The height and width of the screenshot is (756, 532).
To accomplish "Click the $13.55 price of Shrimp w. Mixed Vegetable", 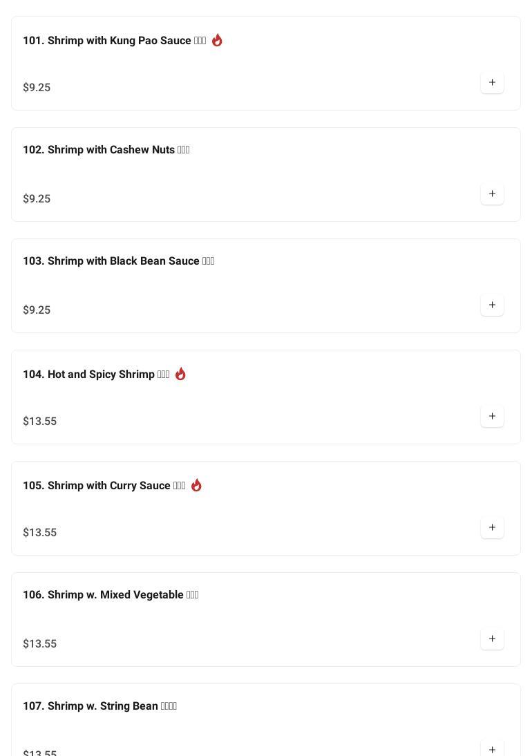I will 40,644.
